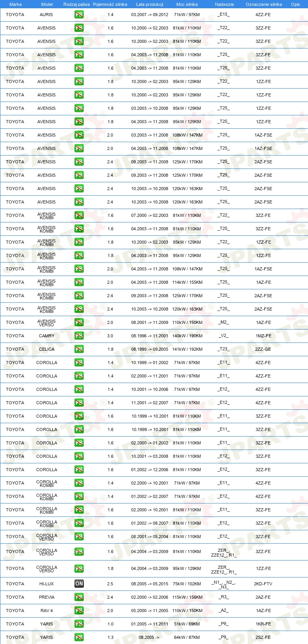This screenshot has width=308, height=644.
Task: Click the 'AURIS' model cell
Action: [x=46, y=15]
